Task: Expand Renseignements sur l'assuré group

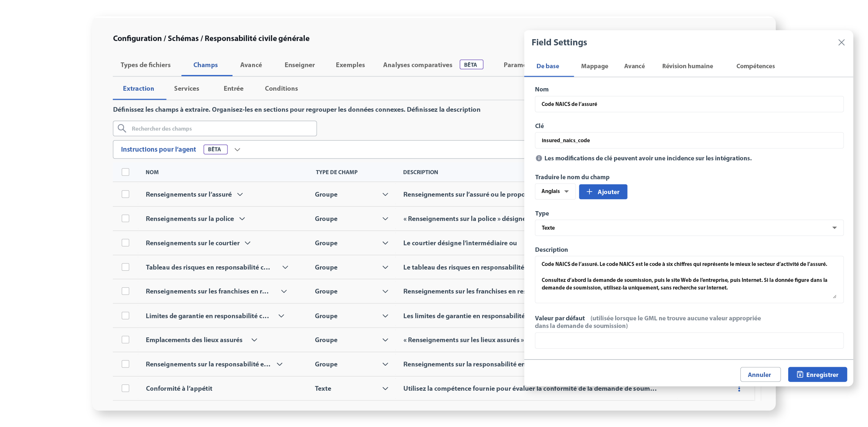Action: coord(240,194)
